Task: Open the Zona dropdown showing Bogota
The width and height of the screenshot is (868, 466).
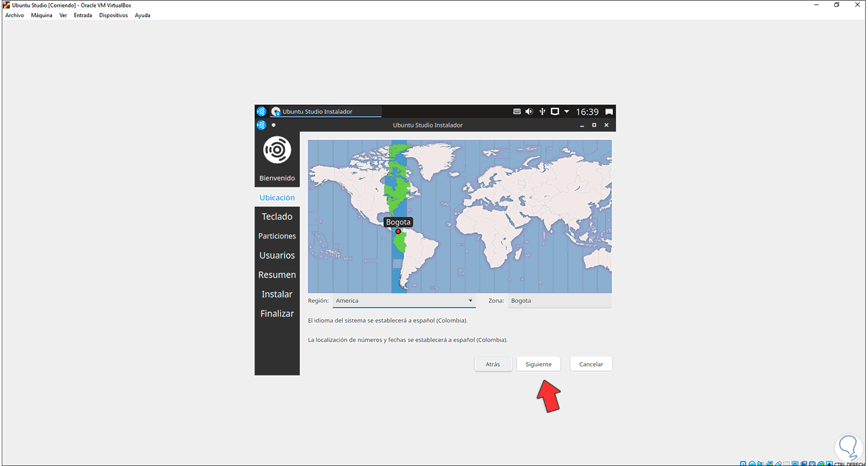Action: pyautogui.click(x=560, y=301)
